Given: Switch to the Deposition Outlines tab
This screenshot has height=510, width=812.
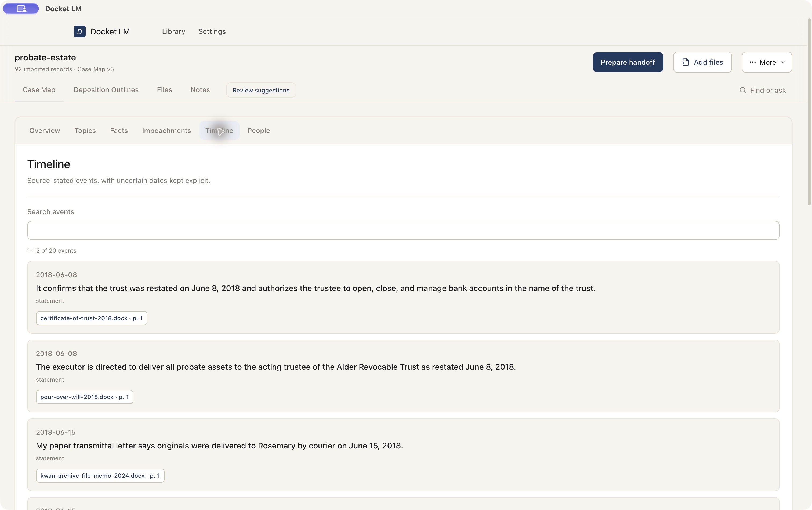Looking at the screenshot, I should click(x=106, y=90).
